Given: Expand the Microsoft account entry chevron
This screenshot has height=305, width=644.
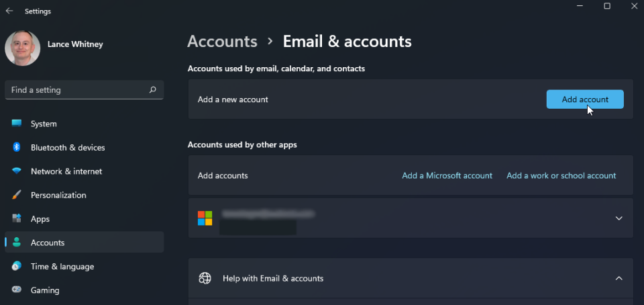Looking at the screenshot, I should 619,218.
